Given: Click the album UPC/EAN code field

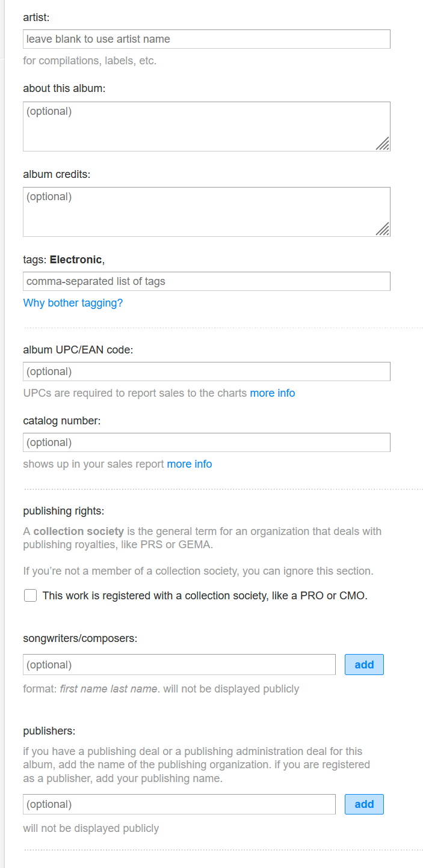Looking at the screenshot, I should [206, 371].
